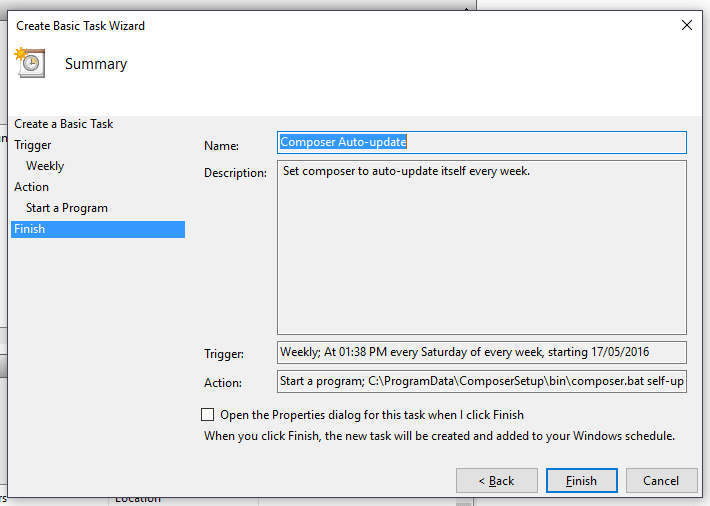710x506 pixels.
Task: Click the Summary heading text
Action: tap(96, 64)
